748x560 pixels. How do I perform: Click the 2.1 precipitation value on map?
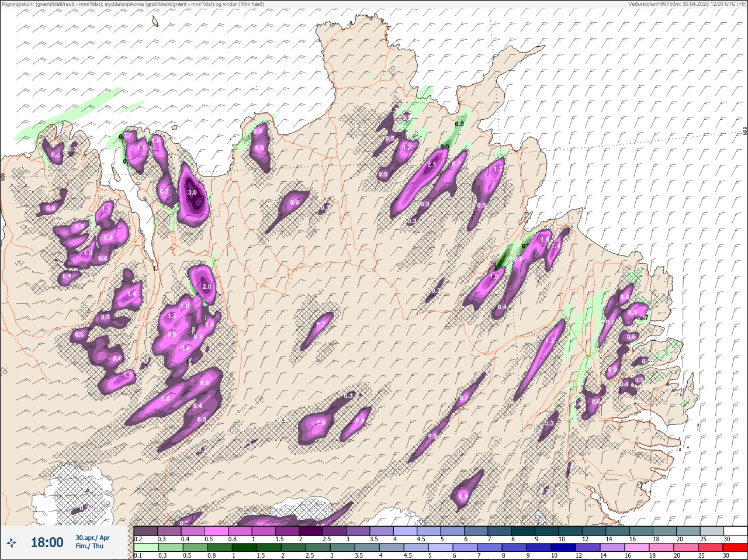coord(432,165)
